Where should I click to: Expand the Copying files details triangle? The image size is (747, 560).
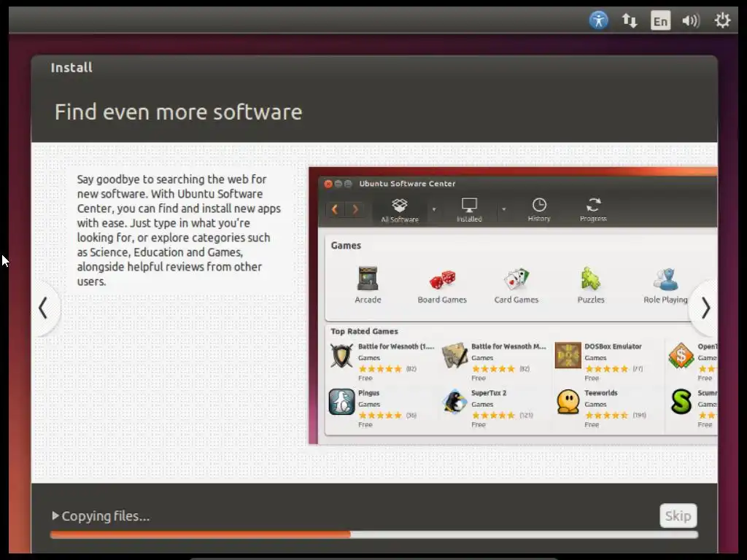(55, 516)
